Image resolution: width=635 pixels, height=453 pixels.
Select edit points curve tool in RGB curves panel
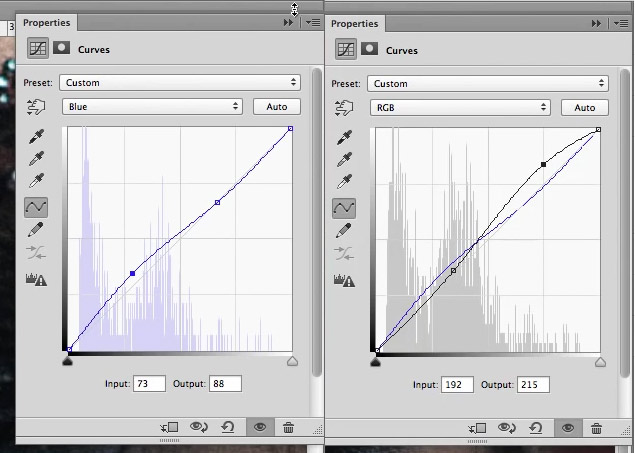(x=344, y=208)
